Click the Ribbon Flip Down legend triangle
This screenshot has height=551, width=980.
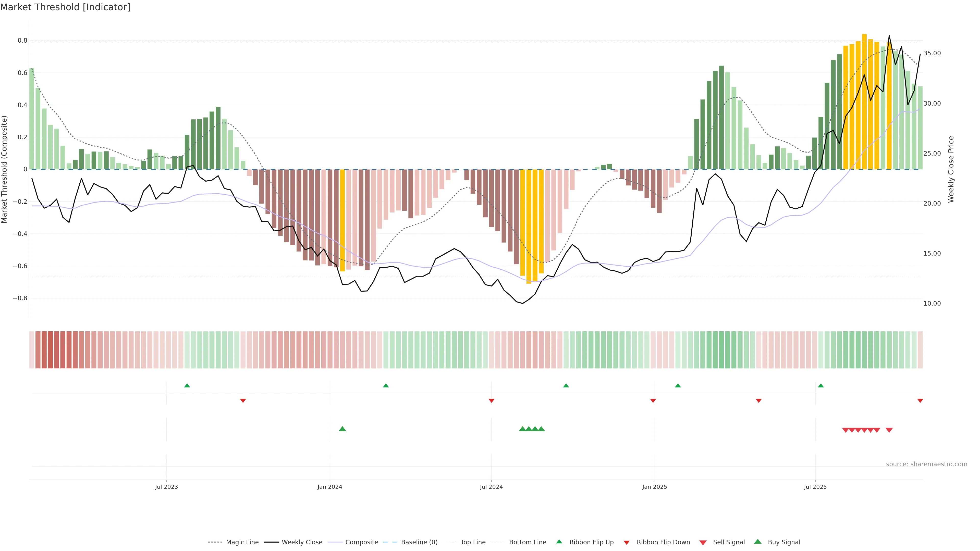point(627,543)
